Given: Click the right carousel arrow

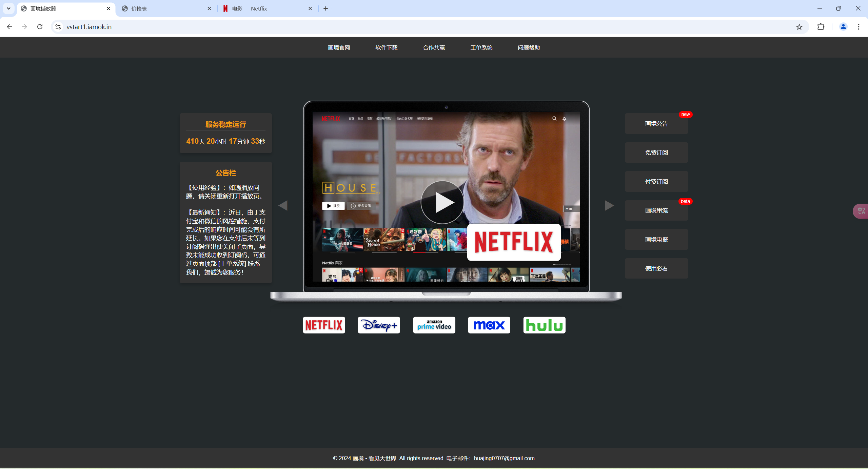Looking at the screenshot, I should (609, 205).
